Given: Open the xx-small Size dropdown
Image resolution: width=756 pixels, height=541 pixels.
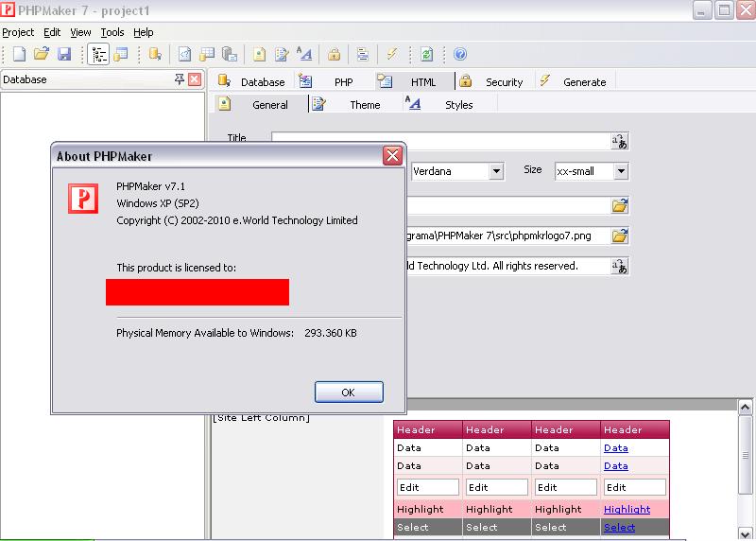Looking at the screenshot, I should click(621, 171).
